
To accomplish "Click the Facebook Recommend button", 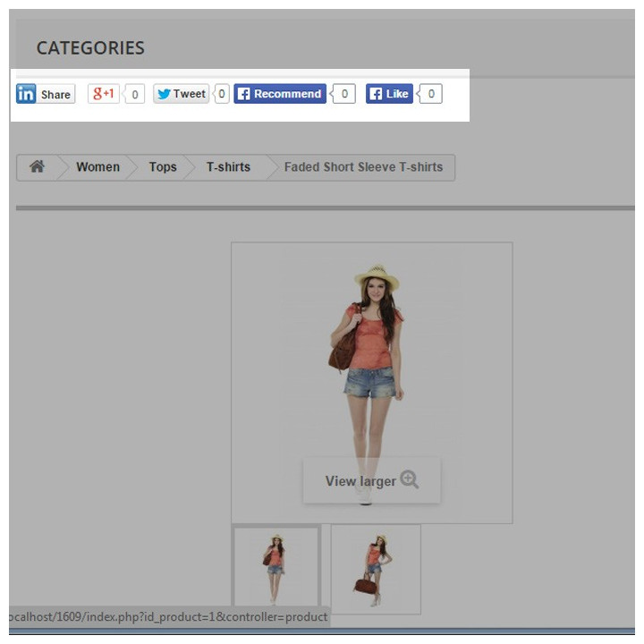I will coord(280,94).
